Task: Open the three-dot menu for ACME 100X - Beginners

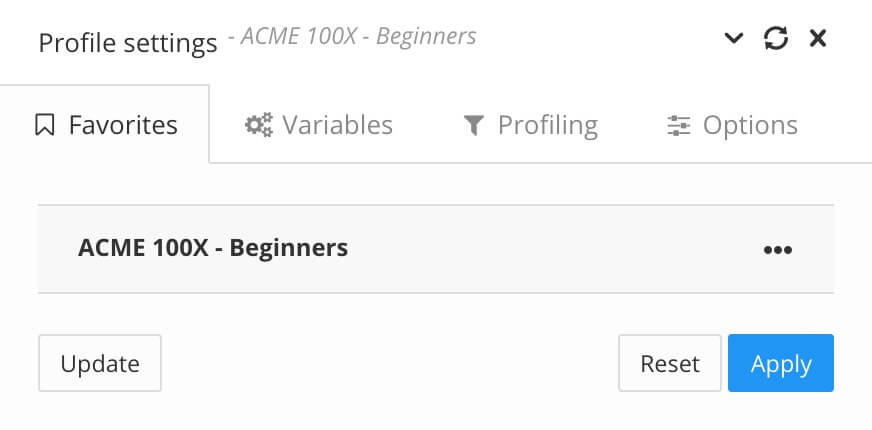Action: [777, 250]
